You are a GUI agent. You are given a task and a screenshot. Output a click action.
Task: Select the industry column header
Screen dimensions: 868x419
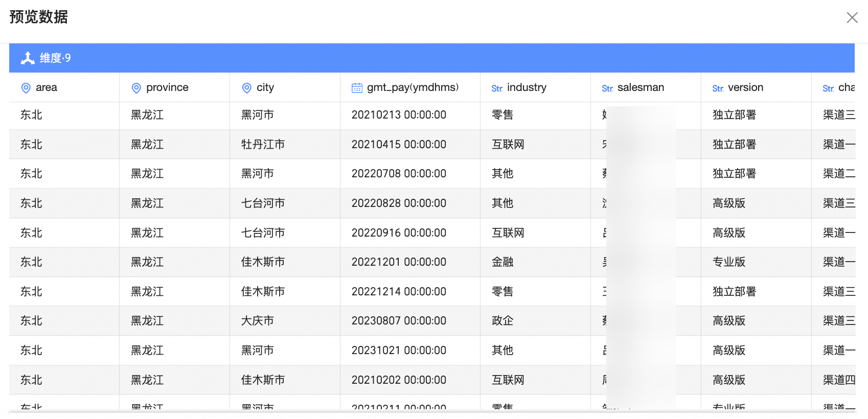[x=536, y=87]
